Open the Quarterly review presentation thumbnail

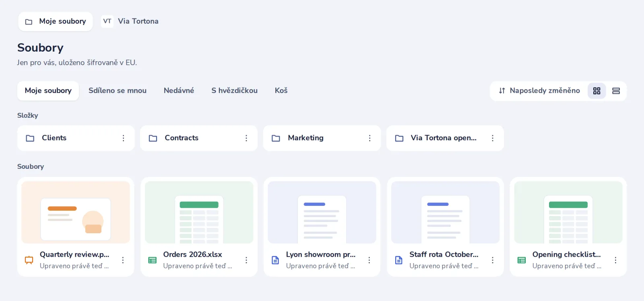(x=76, y=212)
